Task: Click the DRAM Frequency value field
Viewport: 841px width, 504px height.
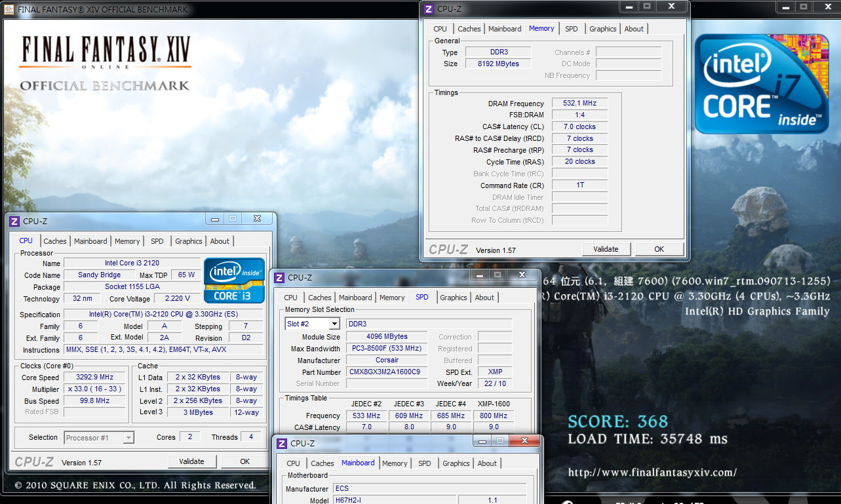Action: (x=579, y=104)
